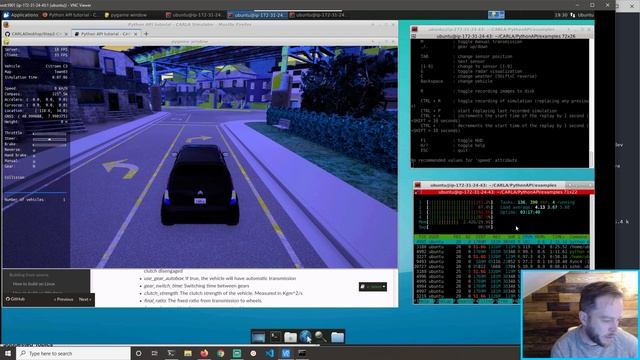
Task: Click the Windows taskbar search box
Action: [x=73, y=353]
